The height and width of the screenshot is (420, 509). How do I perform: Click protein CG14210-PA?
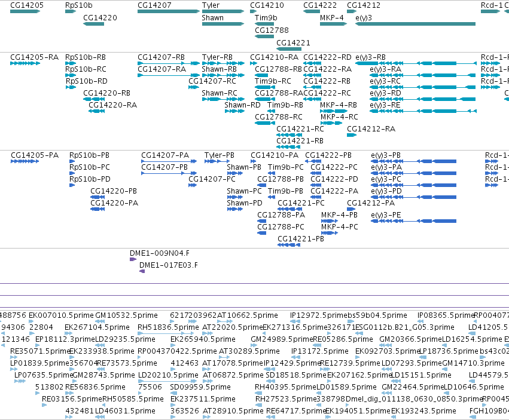[x=275, y=155]
